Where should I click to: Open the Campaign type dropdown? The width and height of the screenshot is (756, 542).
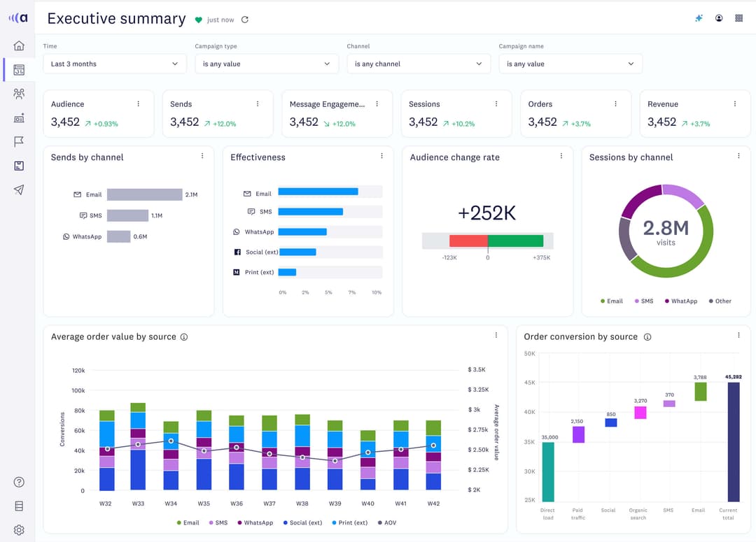coord(266,64)
